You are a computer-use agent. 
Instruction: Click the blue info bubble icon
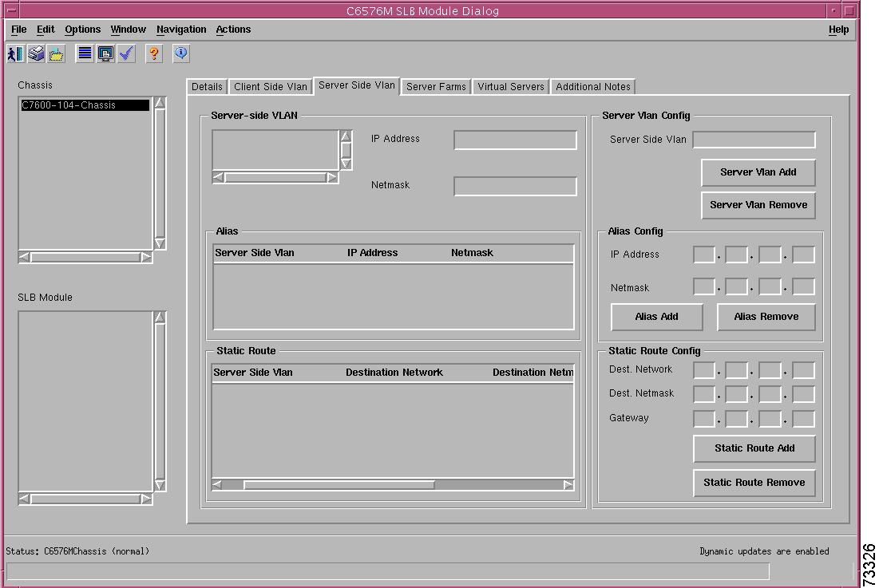click(181, 53)
